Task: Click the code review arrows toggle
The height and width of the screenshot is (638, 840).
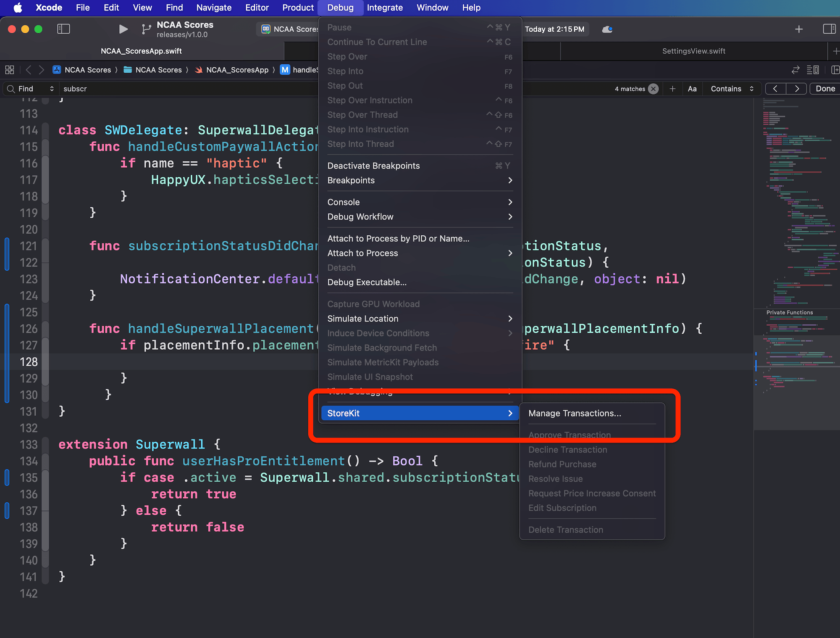Action: click(x=795, y=70)
